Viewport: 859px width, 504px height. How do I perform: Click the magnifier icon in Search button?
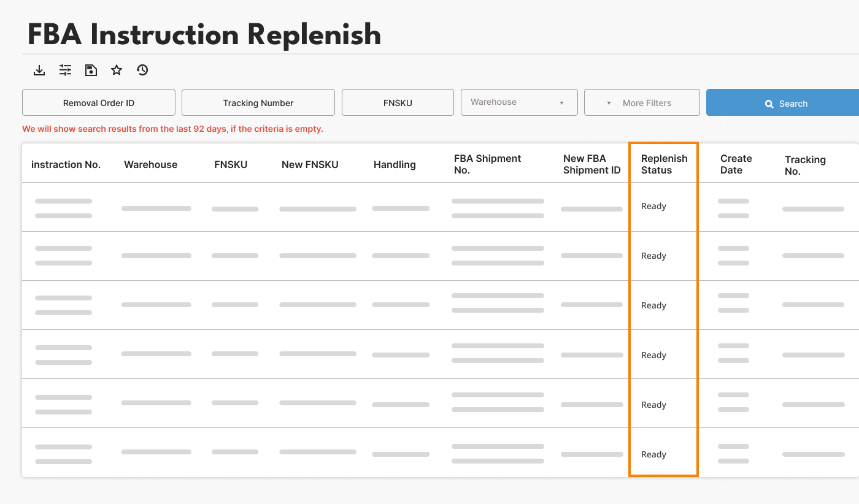click(x=769, y=104)
